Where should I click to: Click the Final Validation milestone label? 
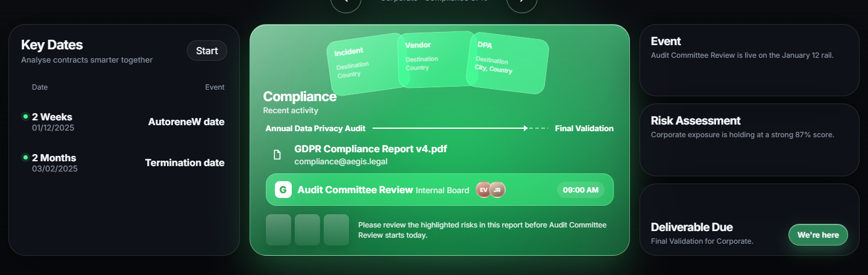point(584,128)
